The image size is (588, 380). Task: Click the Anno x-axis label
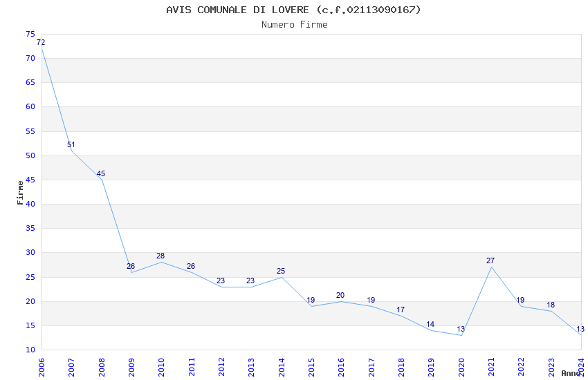click(571, 373)
